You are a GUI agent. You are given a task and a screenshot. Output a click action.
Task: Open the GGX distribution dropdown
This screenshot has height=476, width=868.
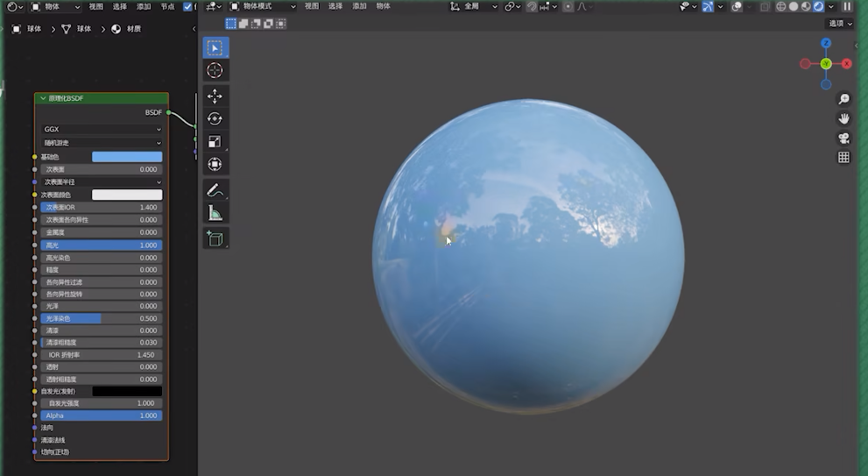coord(102,129)
